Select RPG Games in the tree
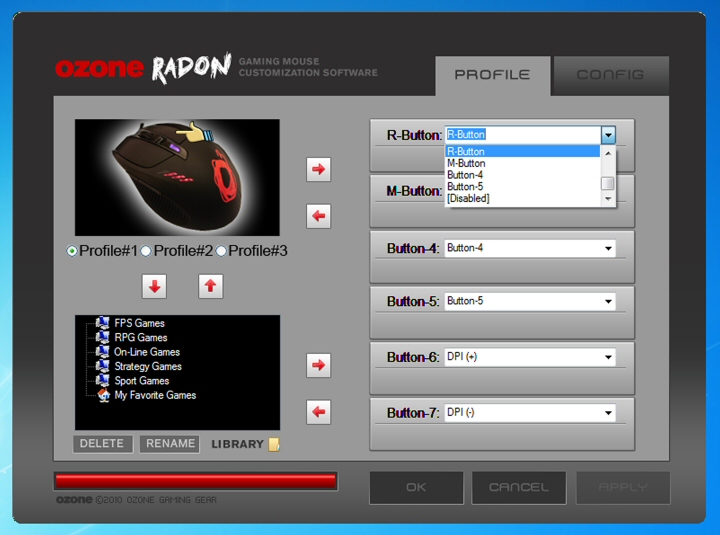Image resolution: width=720 pixels, height=535 pixels. [141, 338]
